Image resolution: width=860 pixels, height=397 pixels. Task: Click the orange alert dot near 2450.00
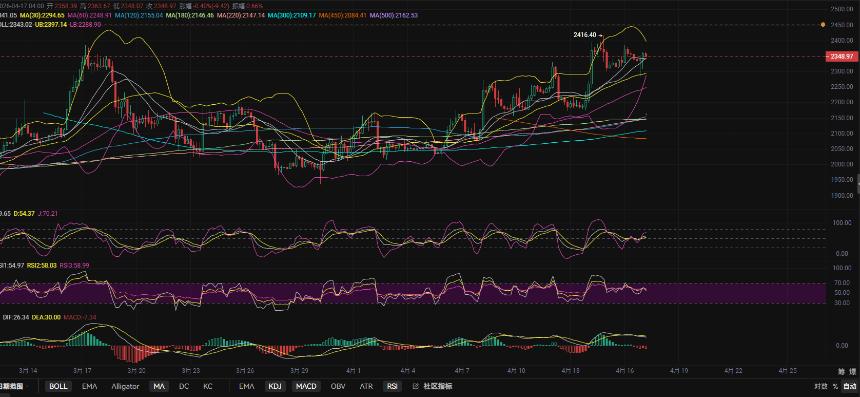[x=823, y=25]
